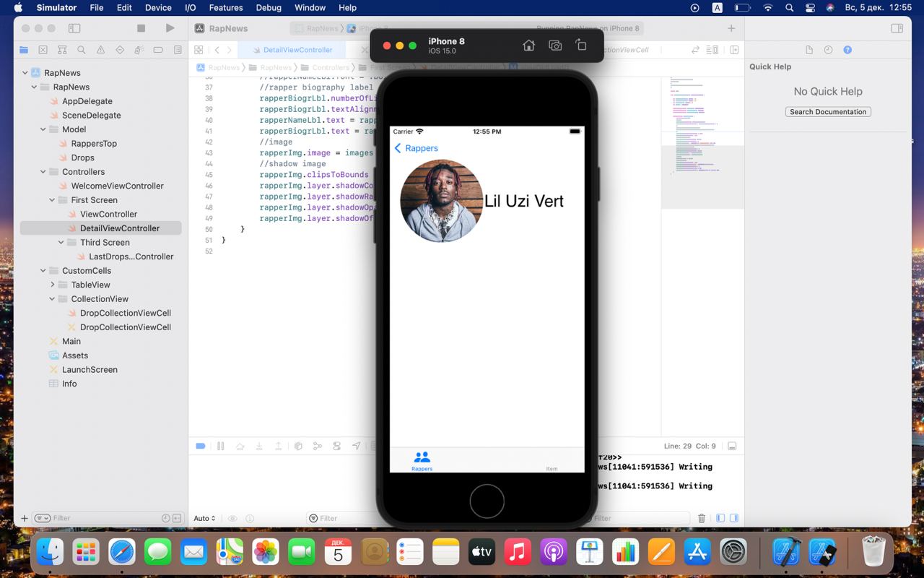Clear the console with trash icon
Image resolution: width=924 pixels, height=578 pixels.
click(702, 518)
